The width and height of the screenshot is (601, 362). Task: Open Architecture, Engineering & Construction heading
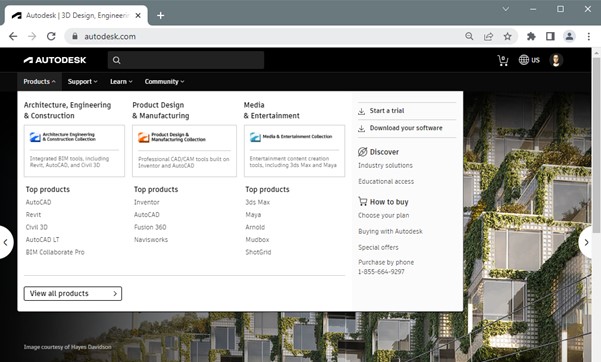[67, 110]
